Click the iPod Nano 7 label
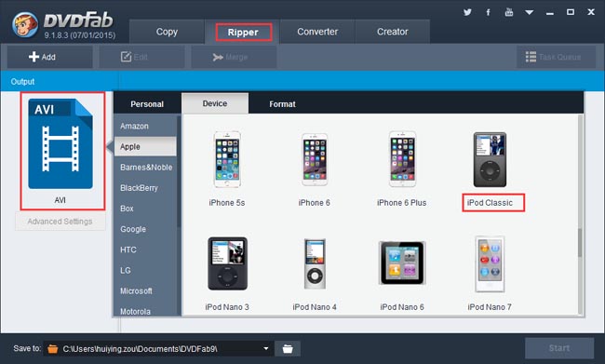The width and height of the screenshot is (605, 364). 490,307
